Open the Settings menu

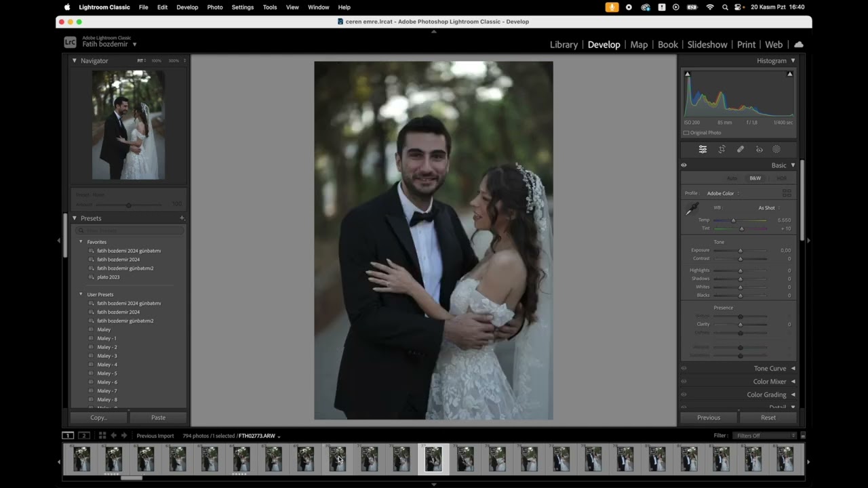click(x=243, y=7)
